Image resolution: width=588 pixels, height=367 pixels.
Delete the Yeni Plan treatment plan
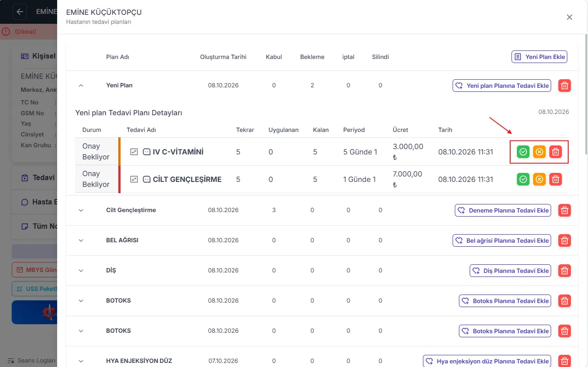[x=565, y=86]
